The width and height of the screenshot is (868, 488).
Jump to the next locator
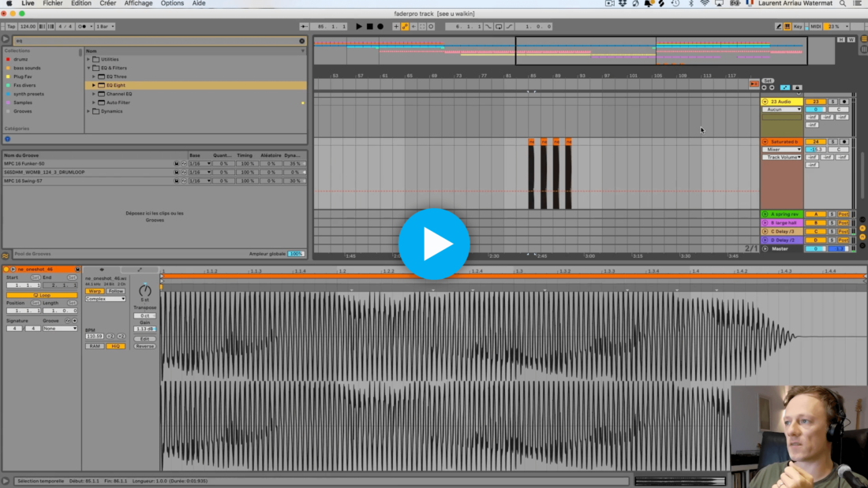pos(772,88)
